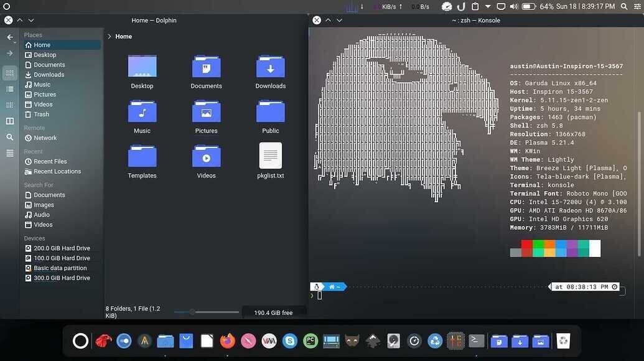Click the Konsole vertical scrollbar

pos(639,185)
